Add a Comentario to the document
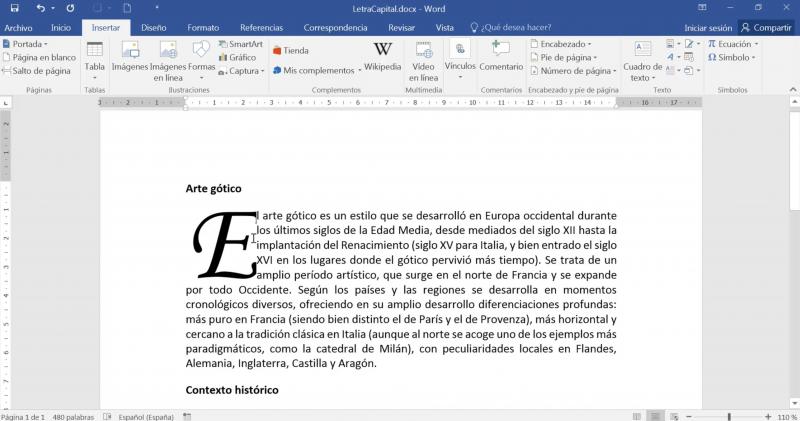The height and width of the screenshot is (421, 800). 500,56
